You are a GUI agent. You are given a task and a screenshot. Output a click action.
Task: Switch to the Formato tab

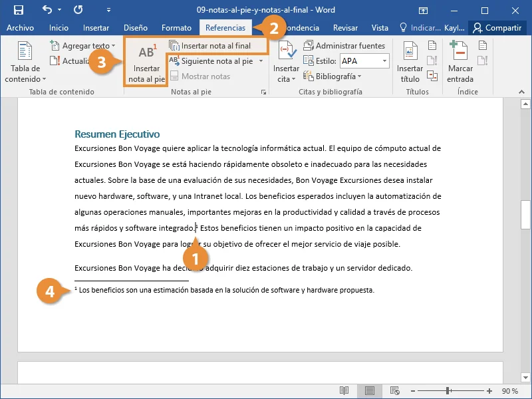[x=176, y=28]
